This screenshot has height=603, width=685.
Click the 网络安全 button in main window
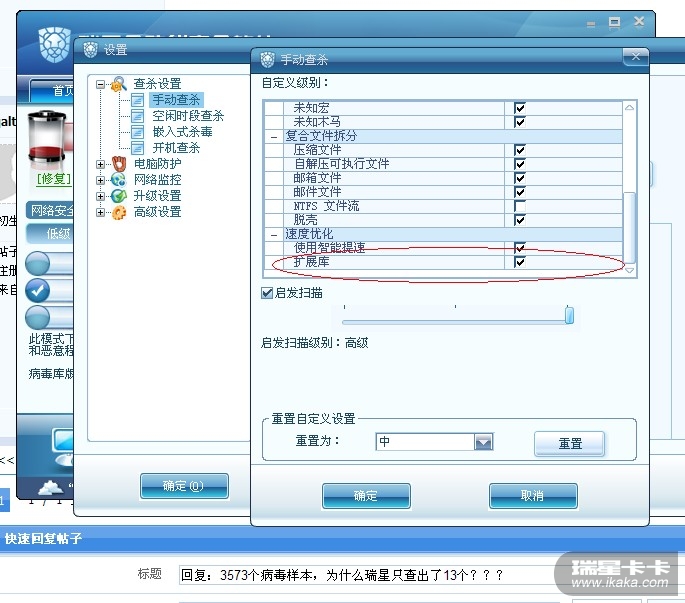(50, 211)
